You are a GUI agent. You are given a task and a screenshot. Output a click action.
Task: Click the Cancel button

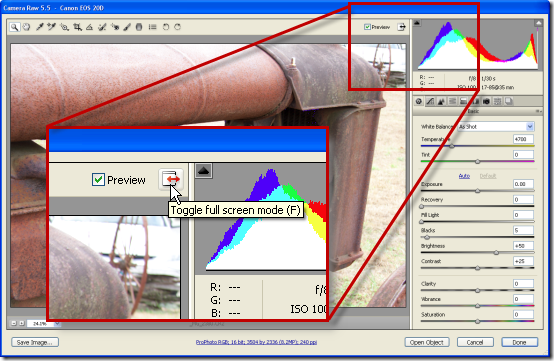475,342
